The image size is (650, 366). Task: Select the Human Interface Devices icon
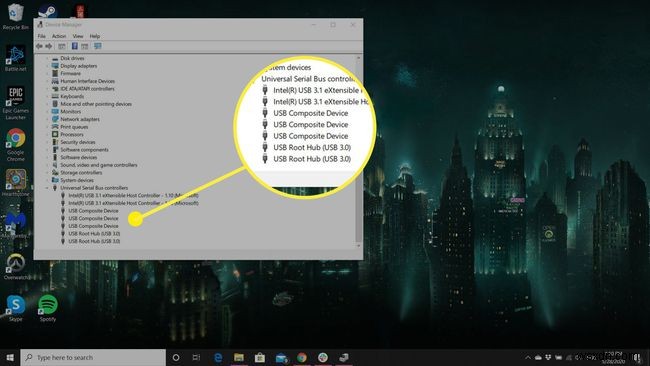click(x=55, y=81)
